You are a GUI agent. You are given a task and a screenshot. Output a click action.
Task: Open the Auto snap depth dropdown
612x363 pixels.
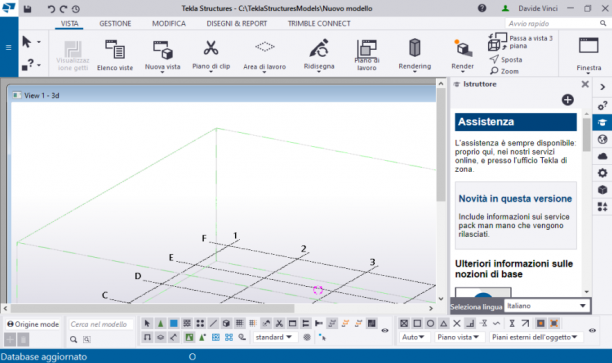tap(415, 337)
